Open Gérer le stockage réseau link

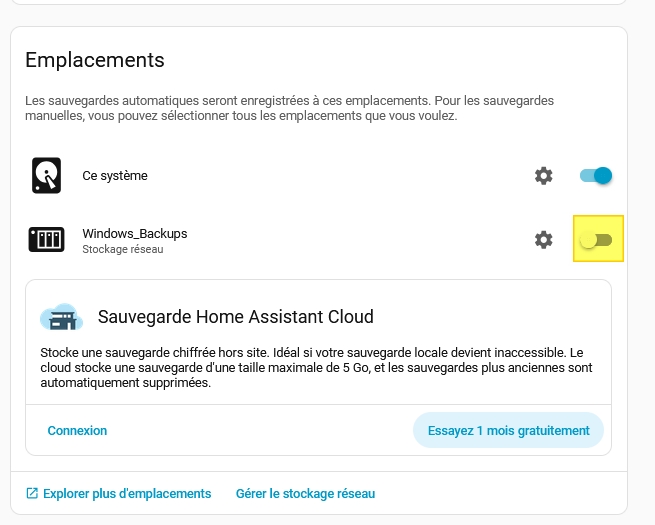pyautogui.click(x=305, y=493)
